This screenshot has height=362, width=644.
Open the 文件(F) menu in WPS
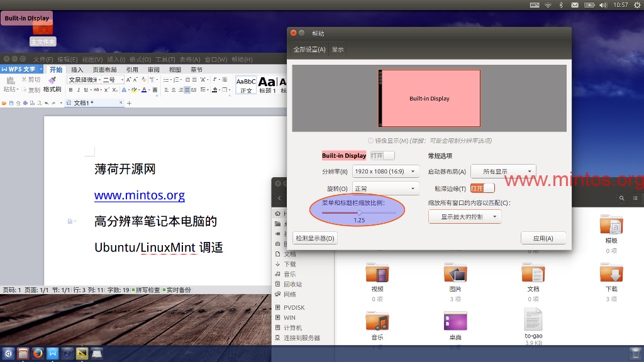[43, 60]
